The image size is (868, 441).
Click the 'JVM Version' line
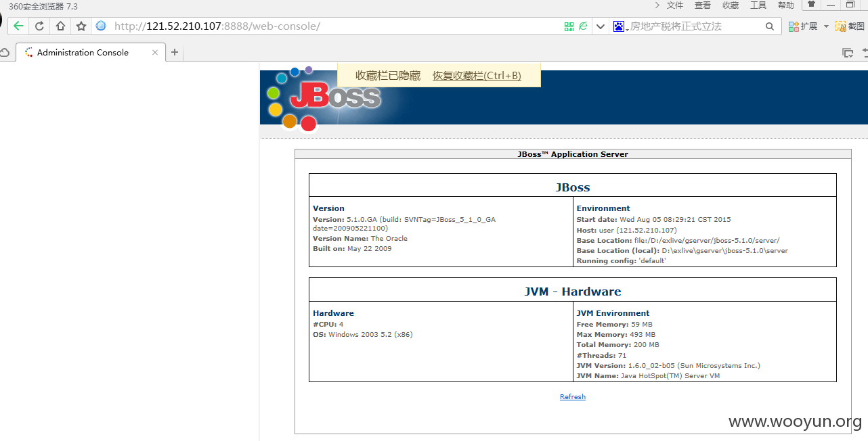coord(668,366)
